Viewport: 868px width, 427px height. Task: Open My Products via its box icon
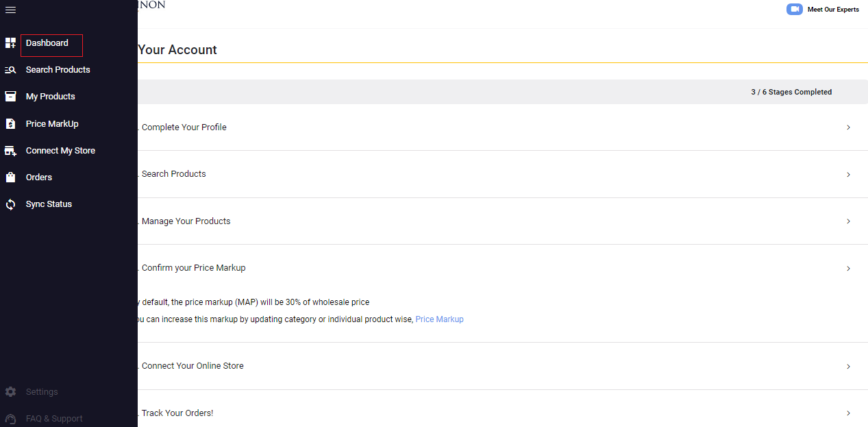tap(10, 96)
